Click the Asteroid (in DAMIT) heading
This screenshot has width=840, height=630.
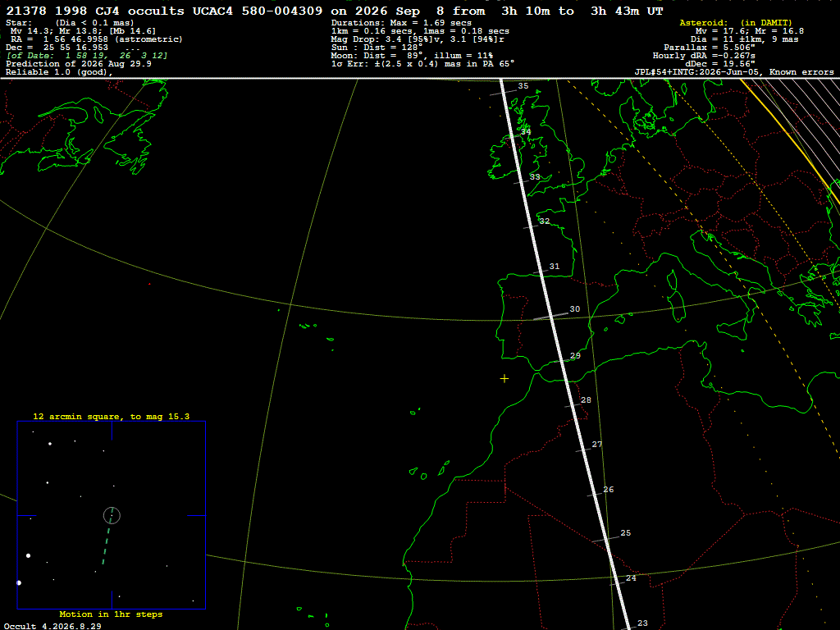click(736, 22)
